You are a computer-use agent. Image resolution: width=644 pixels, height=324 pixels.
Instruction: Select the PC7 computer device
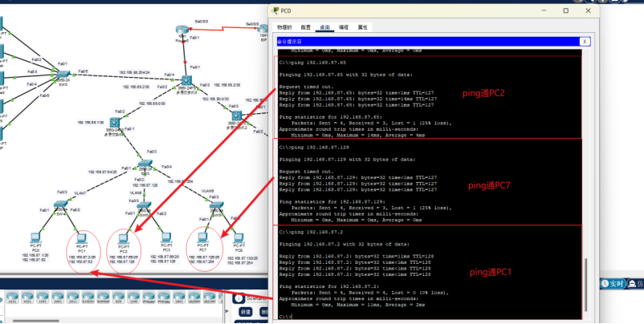click(x=202, y=238)
